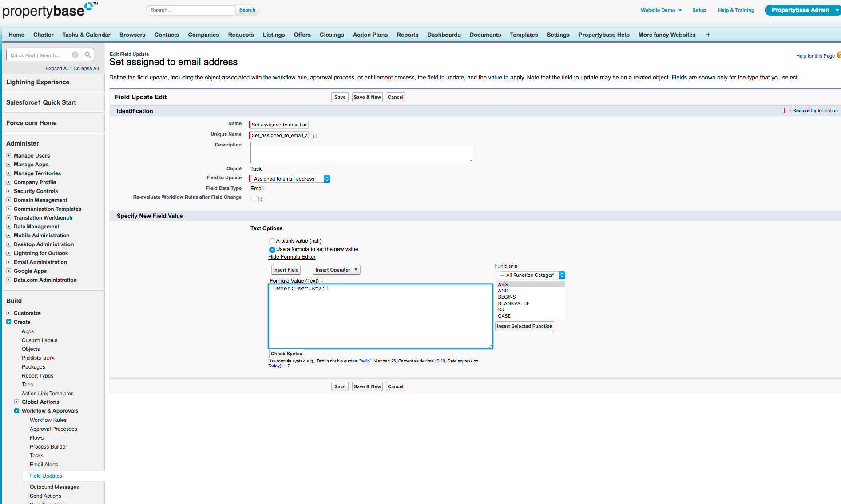Click the info icon beside Re-evaluate checkbox
The width and height of the screenshot is (841, 504).
point(262,199)
